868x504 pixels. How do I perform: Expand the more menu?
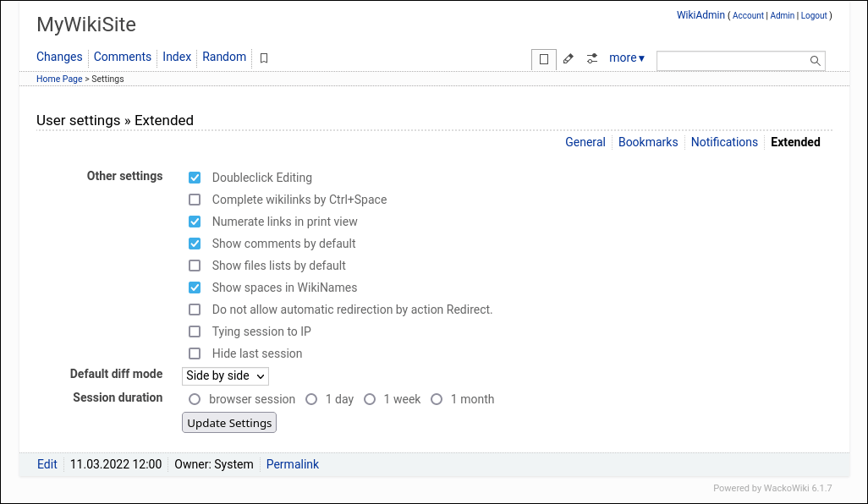[x=626, y=58]
